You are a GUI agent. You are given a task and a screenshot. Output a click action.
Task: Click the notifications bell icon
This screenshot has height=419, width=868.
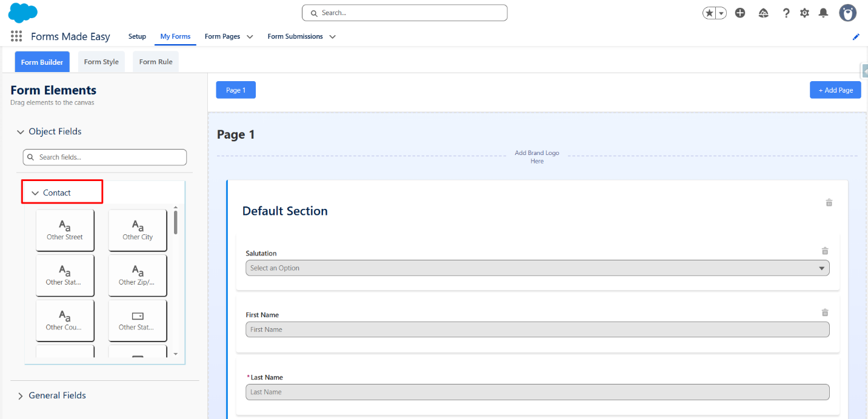pos(823,13)
